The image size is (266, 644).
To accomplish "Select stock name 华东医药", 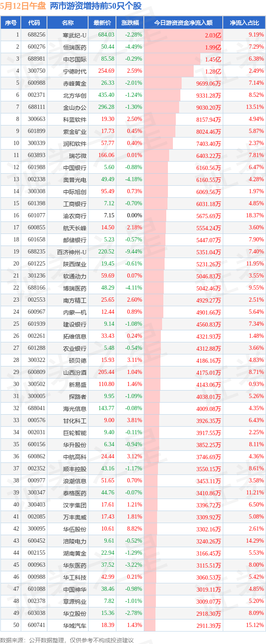I will tap(75, 565).
